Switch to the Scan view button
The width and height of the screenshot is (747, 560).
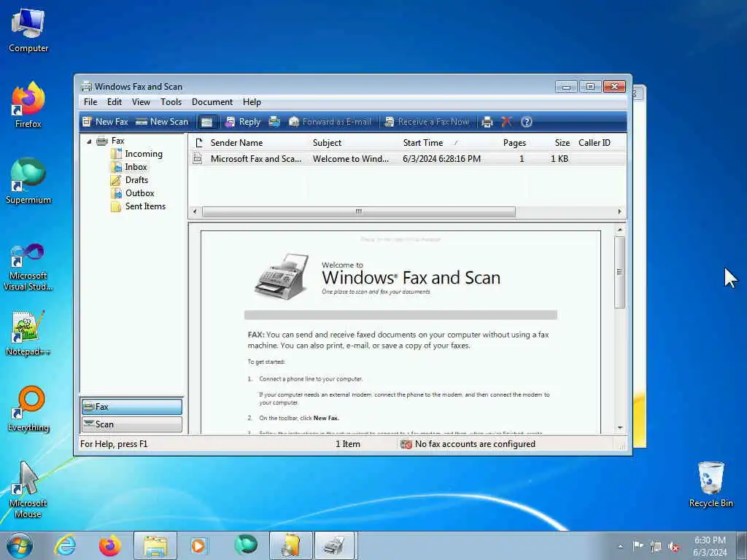tap(132, 424)
